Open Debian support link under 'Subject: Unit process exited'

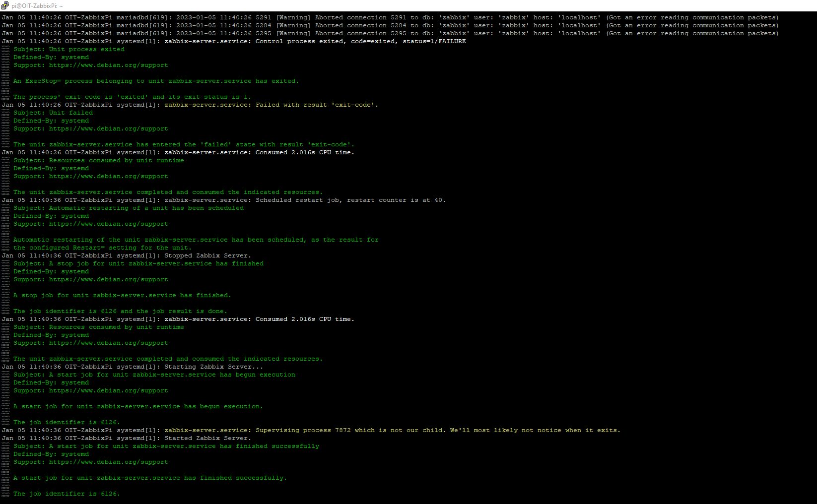[108, 65]
